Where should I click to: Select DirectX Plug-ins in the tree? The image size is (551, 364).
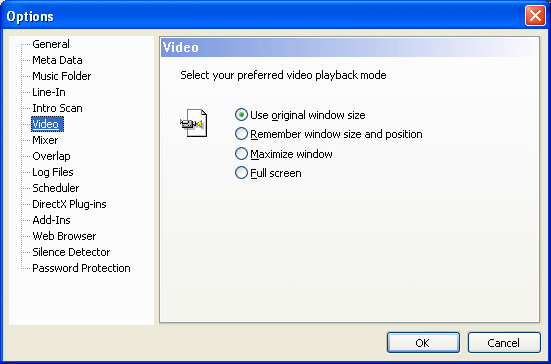tap(69, 204)
